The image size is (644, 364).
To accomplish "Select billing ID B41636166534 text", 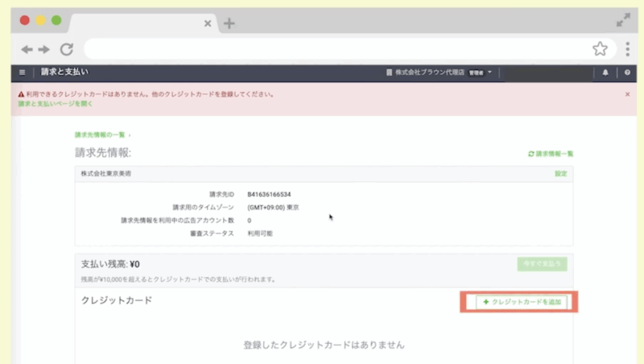I will point(269,194).
